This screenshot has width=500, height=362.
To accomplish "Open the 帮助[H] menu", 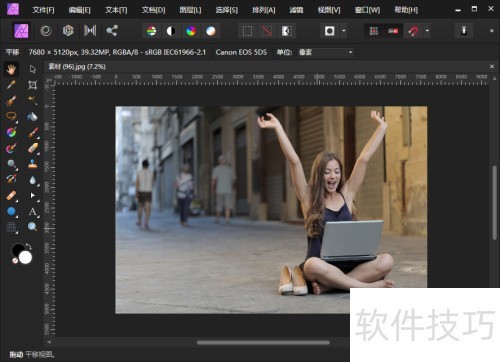I will point(406,10).
